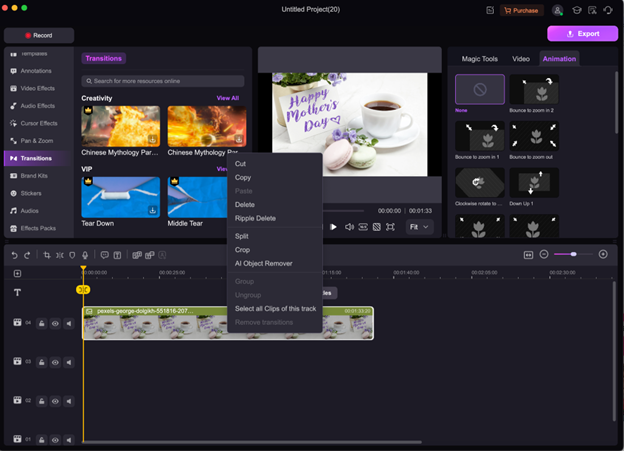Screen dimensions: 624x451
Task: Open Video Effects in the sidebar
Action: (x=38, y=88)
